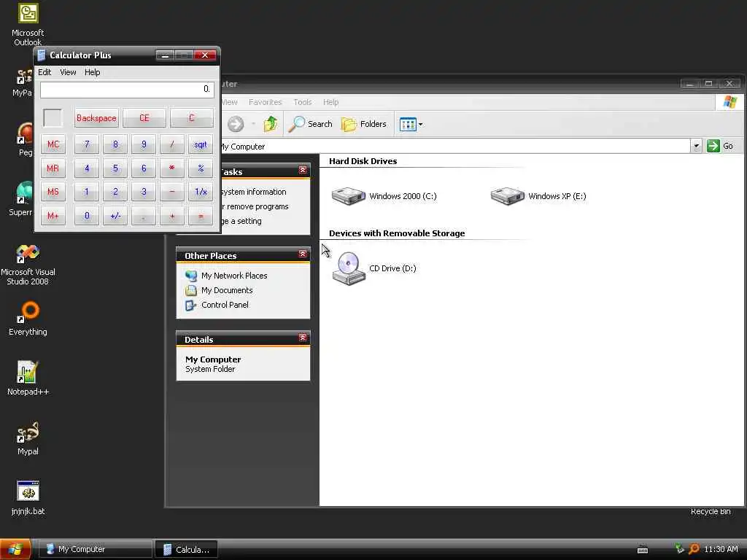Click the Forward navigation arrow in My Computer
Screen dimensions: 747x560
point(236,124)
